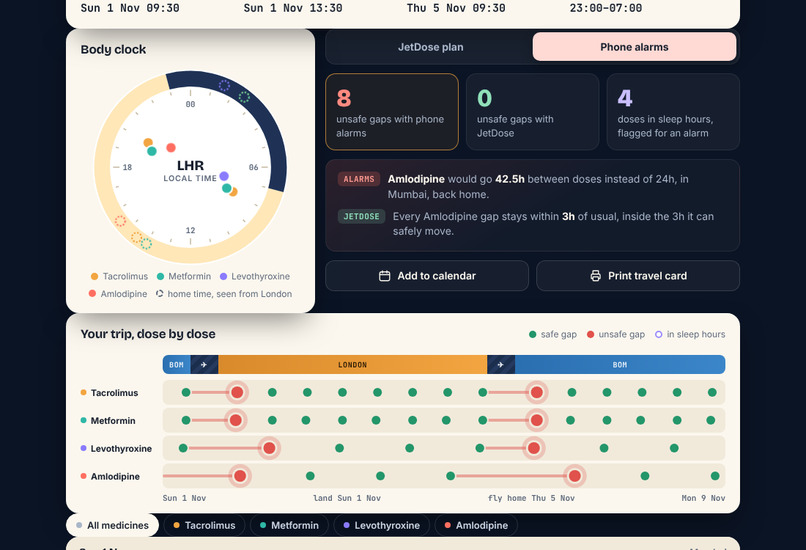Viewport: 806px width, 550px height.
Task: Click the outbound flight plane icon
Action: click(204, 365)
